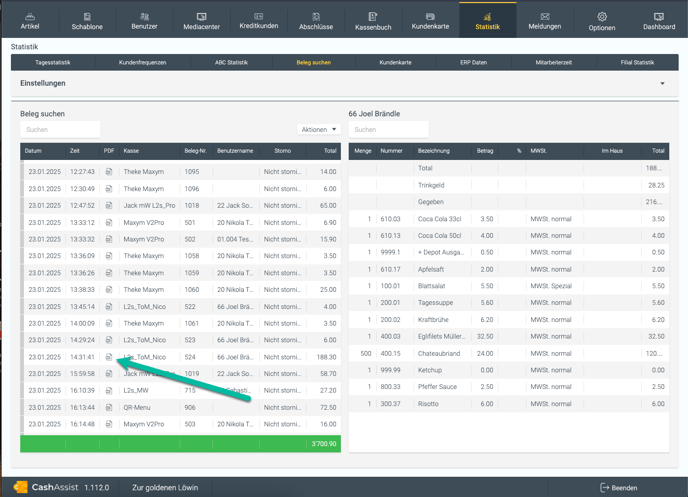Open the Optionen gear icon
The image size is (688, 497).
tap(602, 17)
